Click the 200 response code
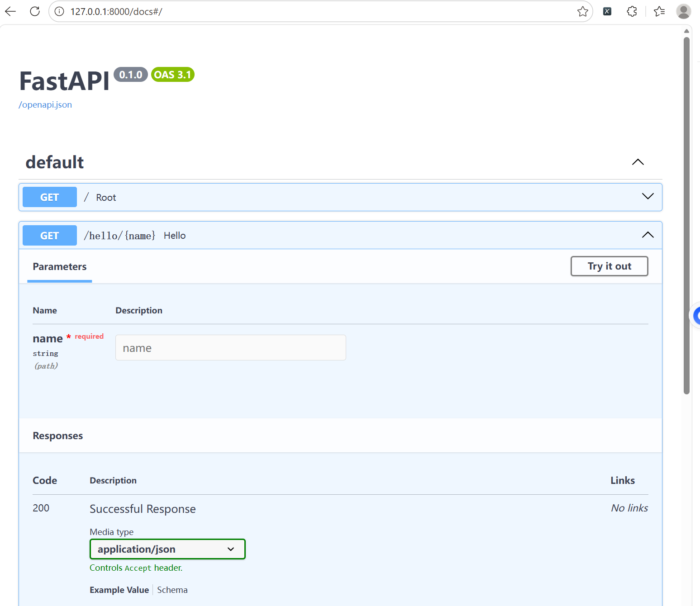 [41, 508]
